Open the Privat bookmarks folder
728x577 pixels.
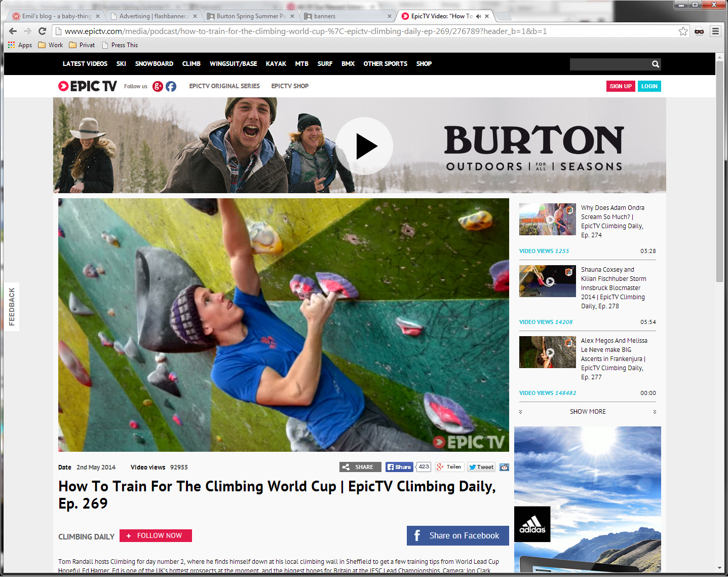[x=82, y=45]
